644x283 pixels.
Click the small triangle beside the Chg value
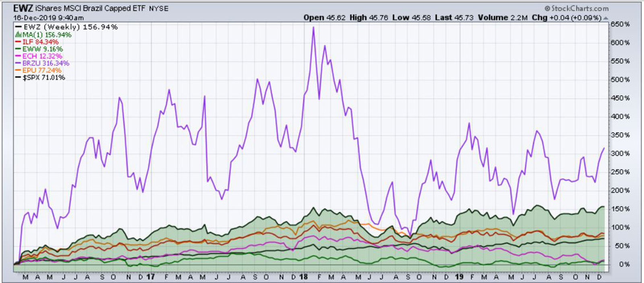(x=606, y=18)
